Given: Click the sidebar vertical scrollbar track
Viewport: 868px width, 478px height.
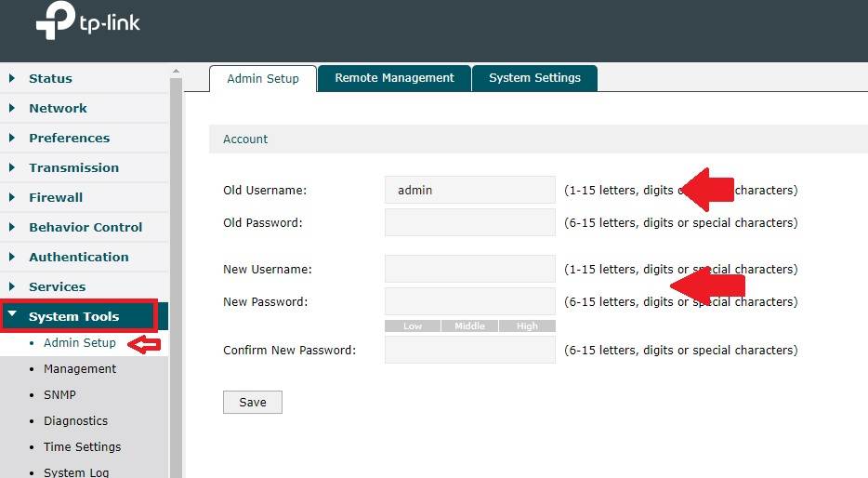Looking at the screenshot, I should tap(176, 277).
